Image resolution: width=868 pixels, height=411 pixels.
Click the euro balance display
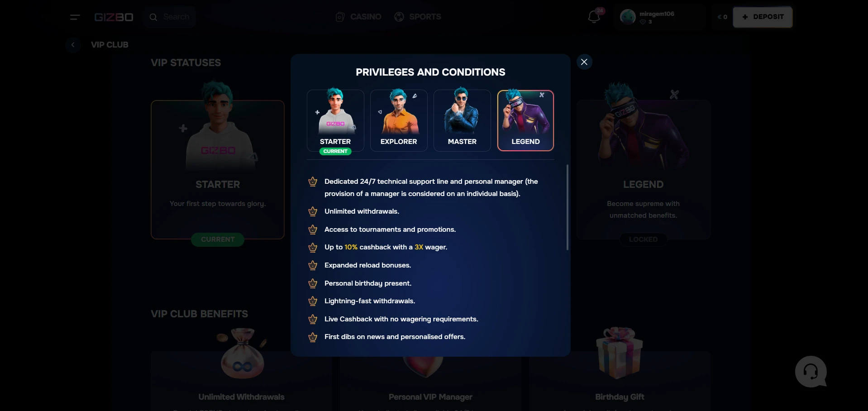(722, 17)
